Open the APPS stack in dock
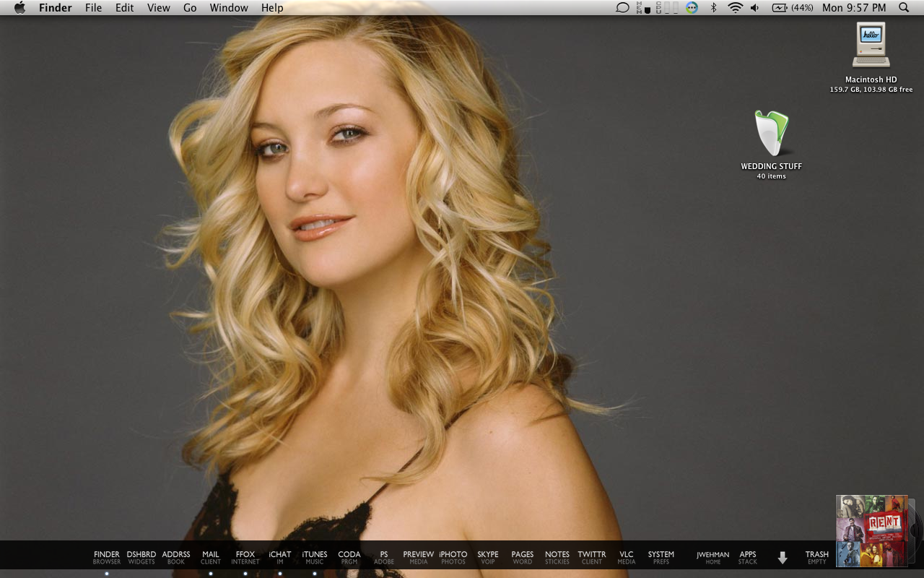 pos(748,558)
